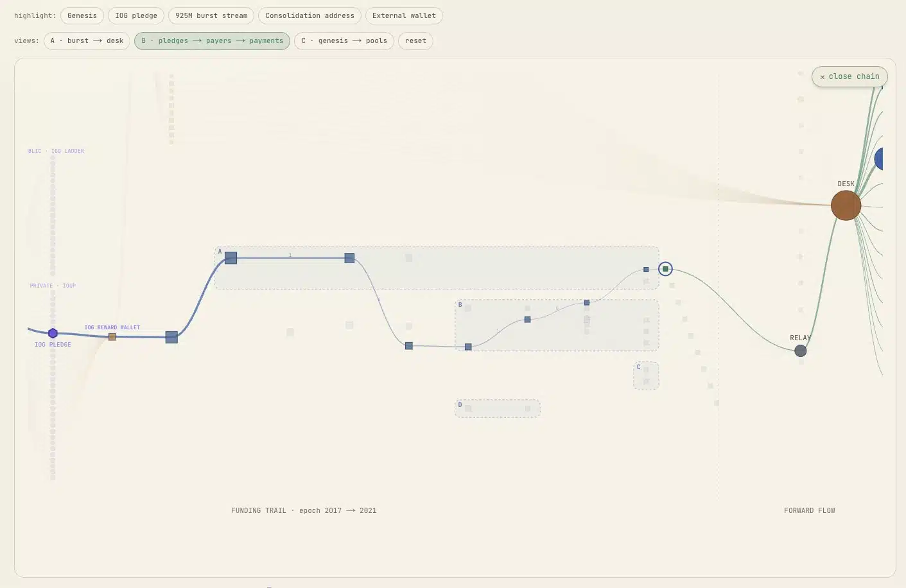Click the FUNDING TRAIL epoch 2017 caption
906x588 pixels.
[304, 510]
